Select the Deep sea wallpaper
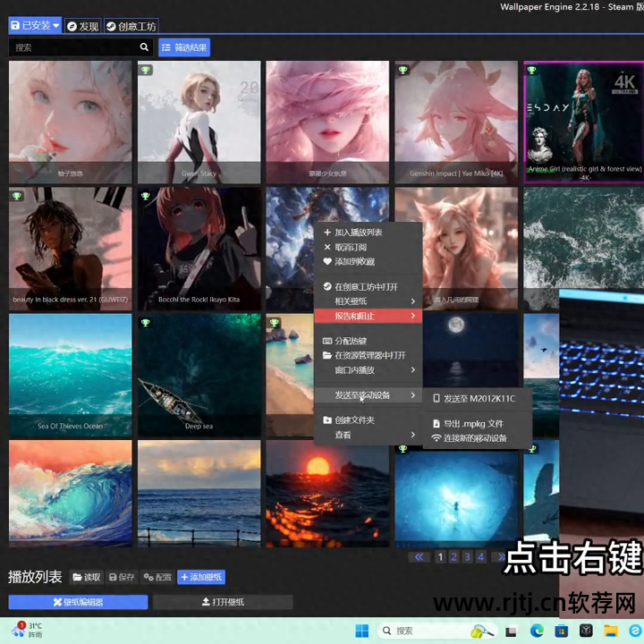This screenshot has width=644, height=644. pyautogui.click(x=199, y=375)
